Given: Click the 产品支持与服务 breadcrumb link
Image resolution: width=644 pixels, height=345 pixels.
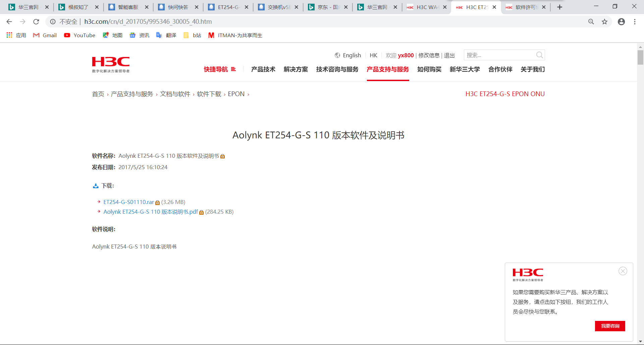Looking at the screenshot, I should pos(132,94).
